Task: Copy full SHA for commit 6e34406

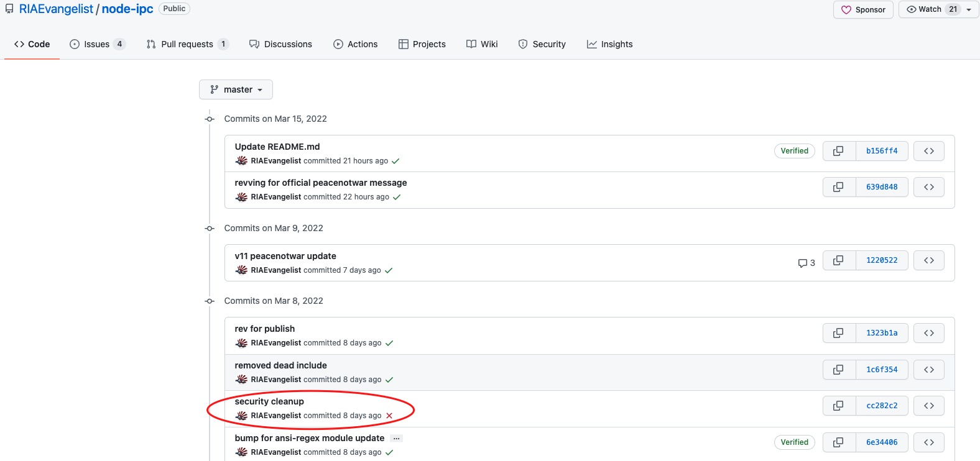Action: point(839,442)
